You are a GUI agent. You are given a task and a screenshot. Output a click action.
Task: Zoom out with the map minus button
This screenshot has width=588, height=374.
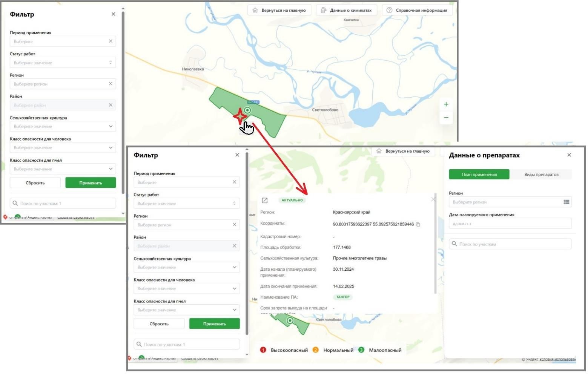click(446, 118)
